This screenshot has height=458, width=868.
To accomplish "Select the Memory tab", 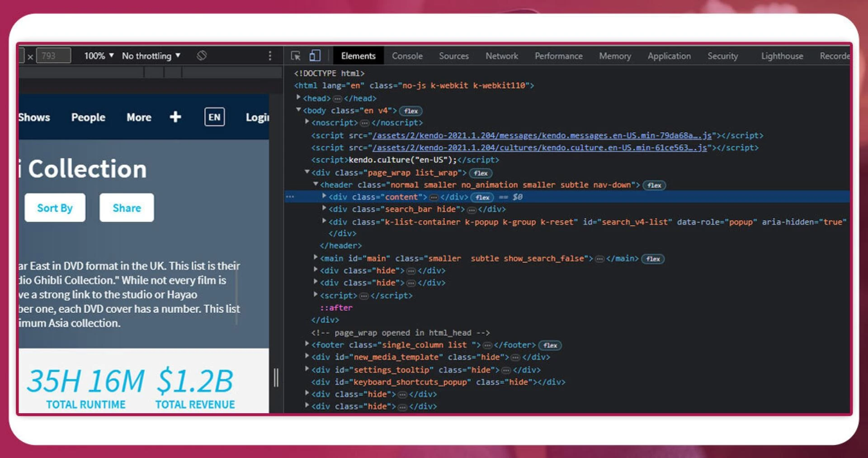I will click(615, 56).
